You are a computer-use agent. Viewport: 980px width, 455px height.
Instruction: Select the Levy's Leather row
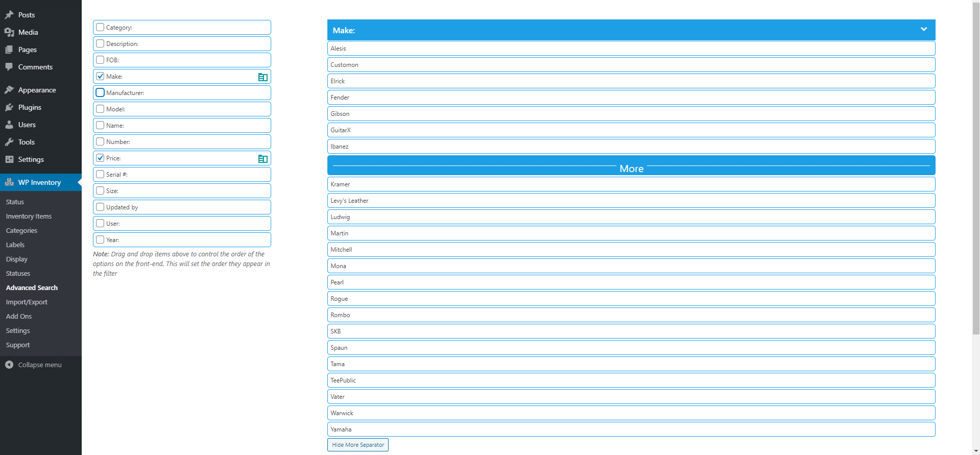coord(631,201)
